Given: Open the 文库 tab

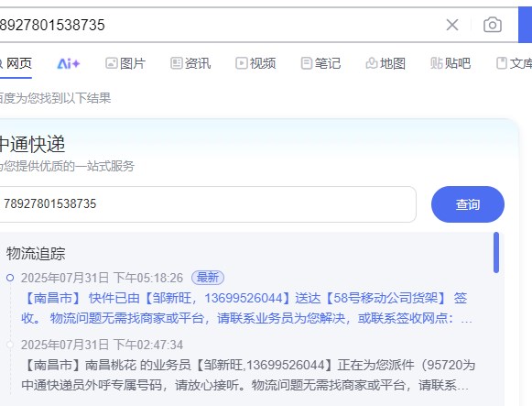Looking at the screenshot, I should 514,63.
